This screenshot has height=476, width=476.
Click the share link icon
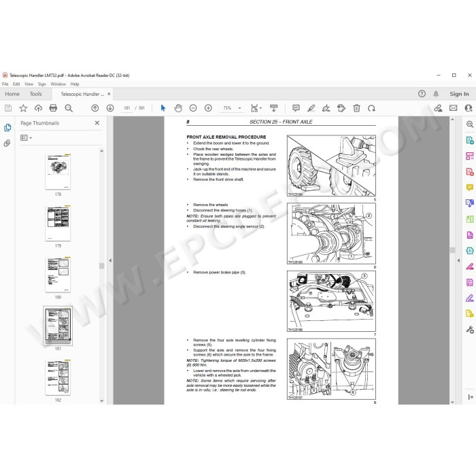click(438, 108)
